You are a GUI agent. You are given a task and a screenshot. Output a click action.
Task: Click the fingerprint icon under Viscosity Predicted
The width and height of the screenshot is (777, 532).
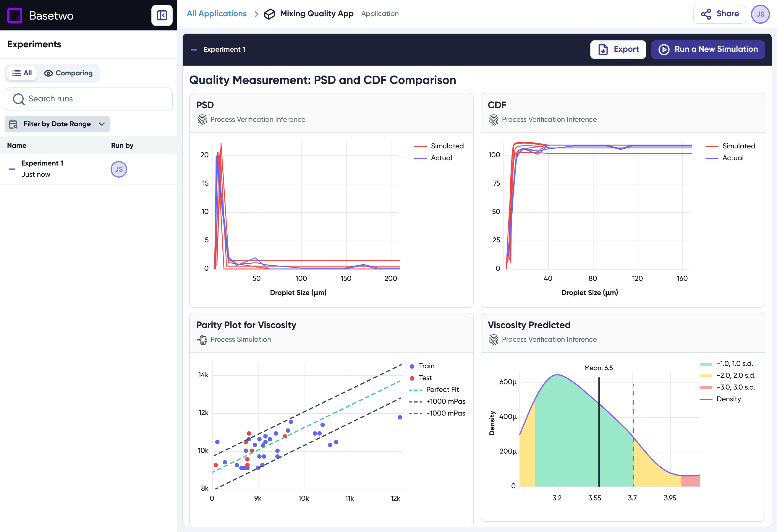(x=493, y=340)
